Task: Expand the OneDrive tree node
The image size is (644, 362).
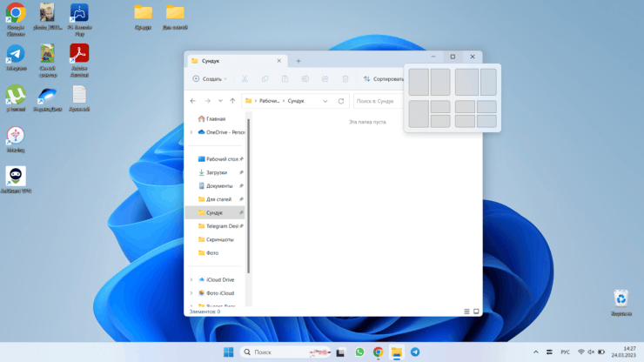Action: coord(191,132)
